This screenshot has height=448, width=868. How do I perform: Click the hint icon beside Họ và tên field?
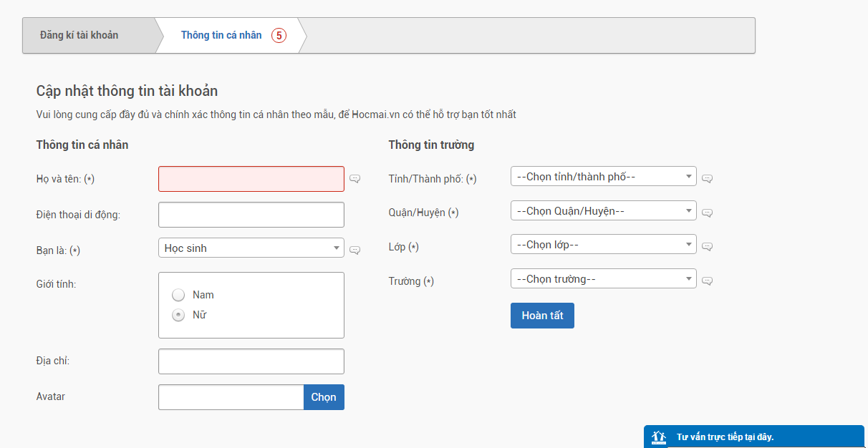(355, 179)
